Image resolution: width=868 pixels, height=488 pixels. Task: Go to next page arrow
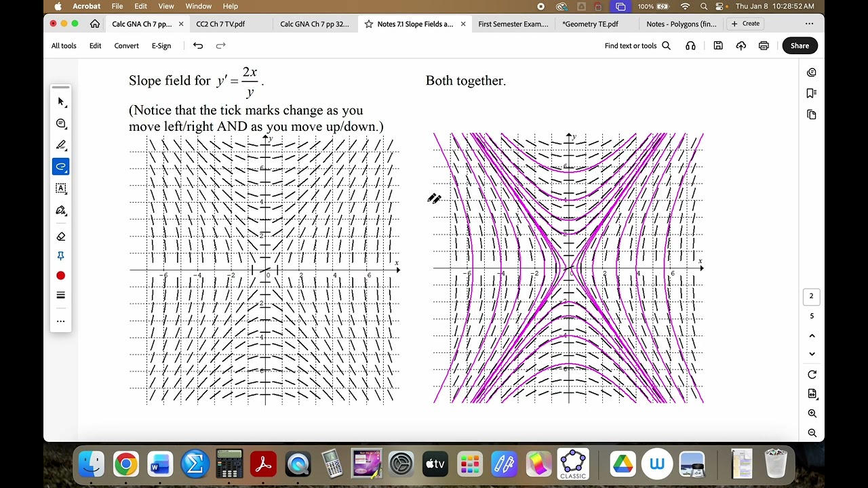click(x=812, y=354)
